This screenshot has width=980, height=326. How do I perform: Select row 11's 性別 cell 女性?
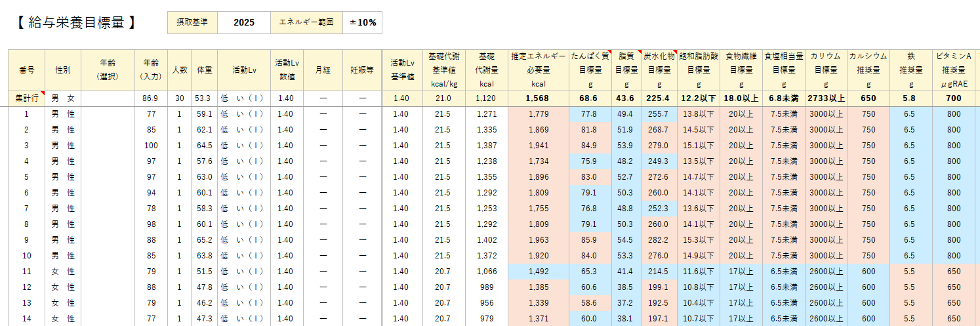point(63,272)
